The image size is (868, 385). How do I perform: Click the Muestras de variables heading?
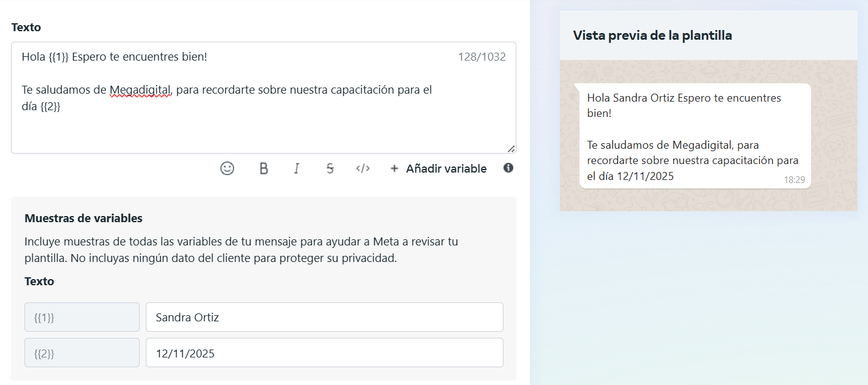[x=83, y=218]
